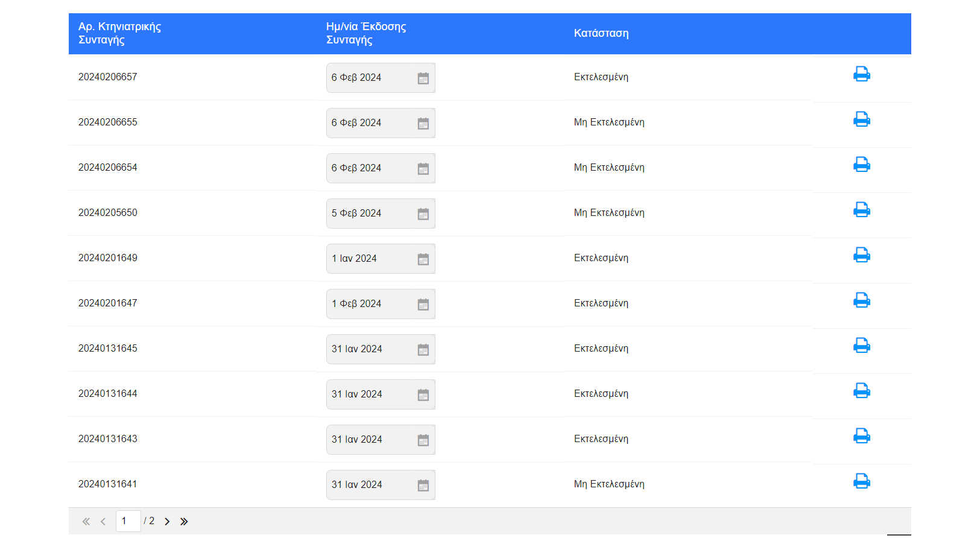Image resolution: width=980 pixels, height=538 pixels.
Task: Select prescription number 20240205650
Action: pyautogui.click(x=108, y=212)
